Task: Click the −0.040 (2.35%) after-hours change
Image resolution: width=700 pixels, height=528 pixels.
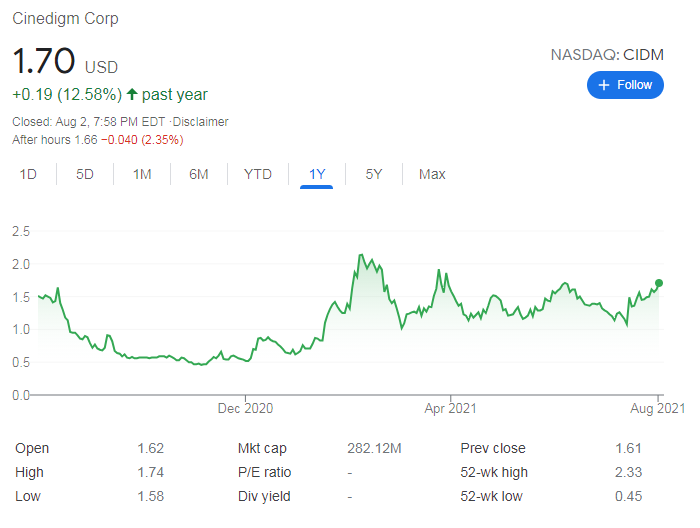Action: tap(142, 140)
